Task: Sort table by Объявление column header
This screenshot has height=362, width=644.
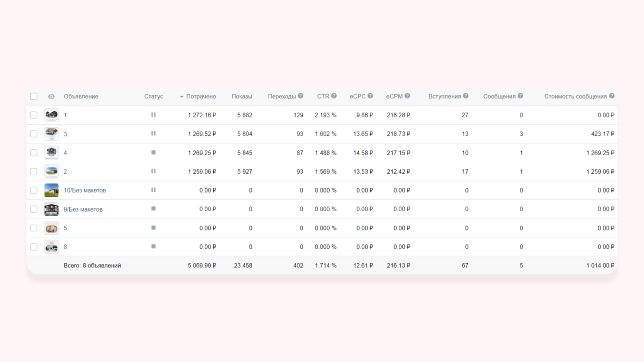Action: [x=81, y=97]
